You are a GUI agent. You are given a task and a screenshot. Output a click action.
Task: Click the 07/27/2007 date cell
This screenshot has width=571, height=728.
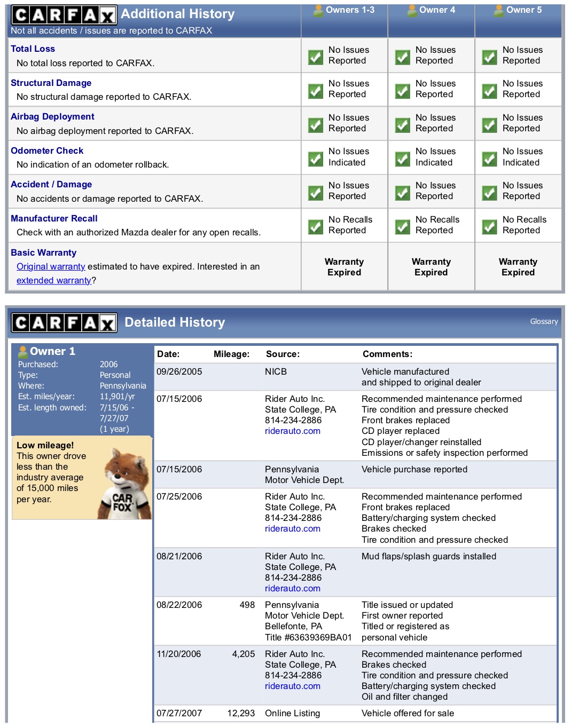(x=179, y=713)
